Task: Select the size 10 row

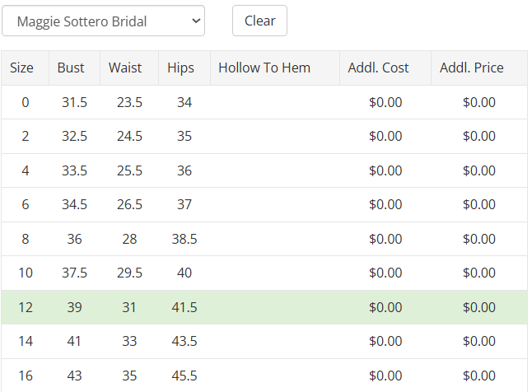Action: click(25, 273)
